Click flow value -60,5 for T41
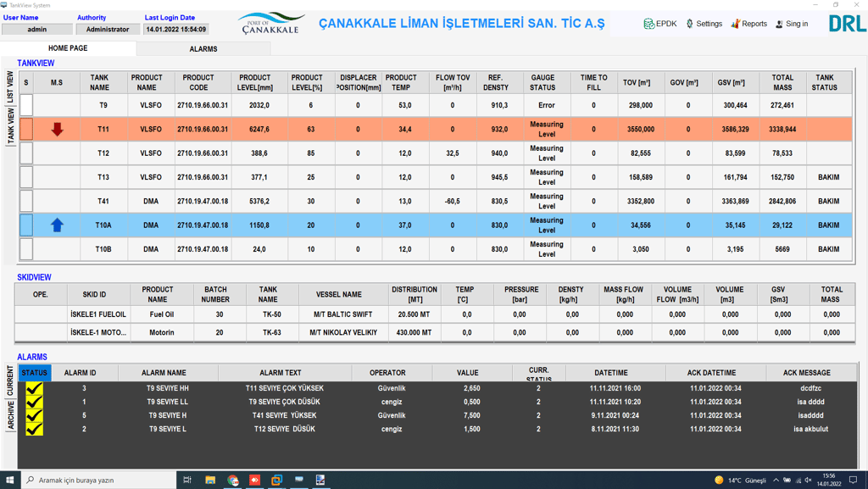This screenshot has height=489, width=868. (x=453, y=202)
